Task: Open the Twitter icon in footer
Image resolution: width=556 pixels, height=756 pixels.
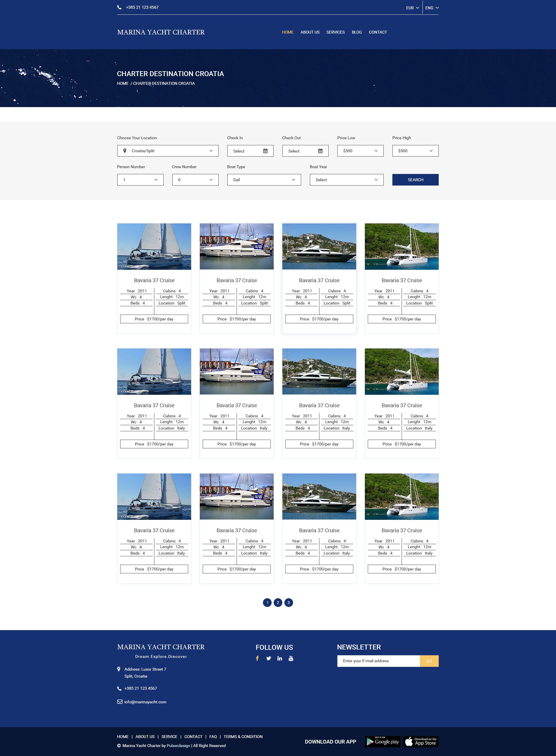Action: click(x=268, y=658)
